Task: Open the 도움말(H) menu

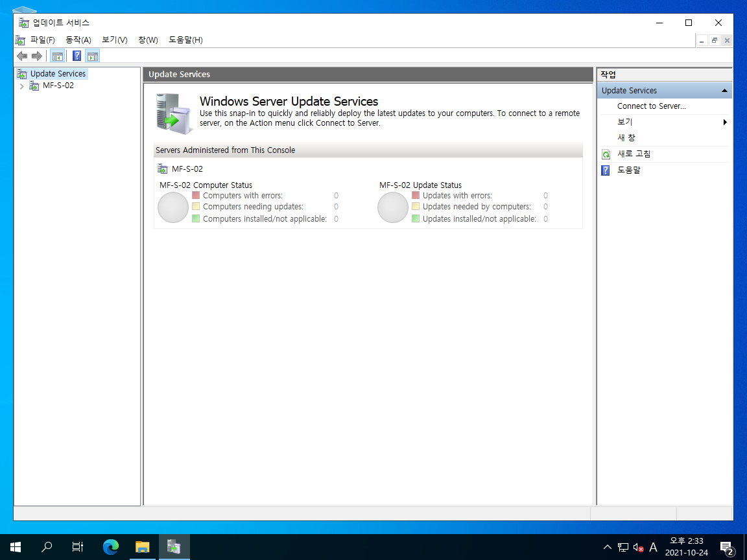Action: (186, 40)
